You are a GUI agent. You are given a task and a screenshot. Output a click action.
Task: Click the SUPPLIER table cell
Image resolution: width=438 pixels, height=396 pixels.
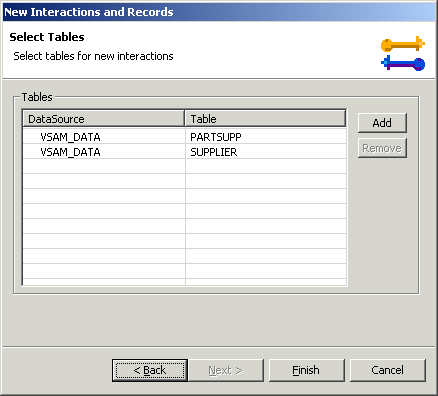[x=214, y=152]
